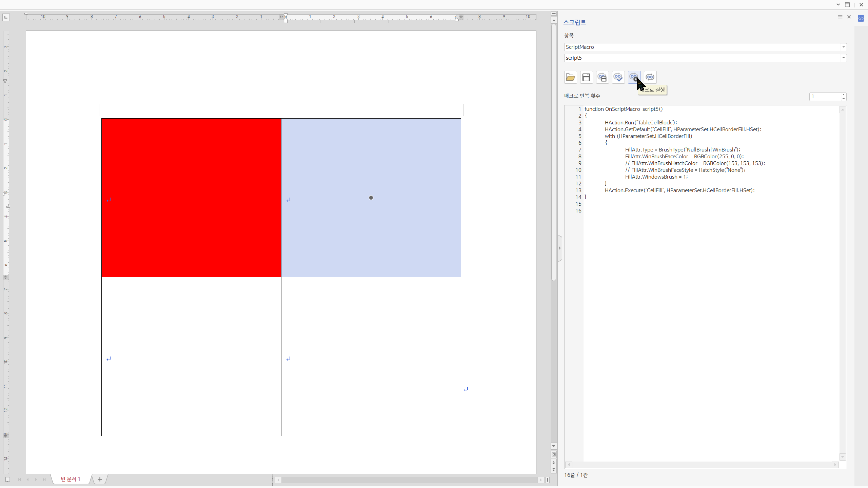The width and height of the screenshot is (868, 488).
Task: Click the macro repeat count input field
Action: tap(825, 97)
